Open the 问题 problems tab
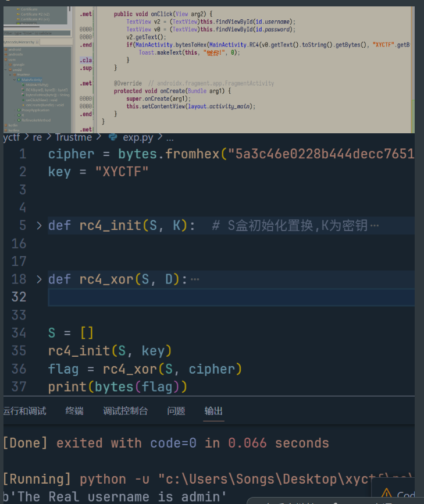Image resolution: width=424 pixels, height=504 pixels. [176, 411]
